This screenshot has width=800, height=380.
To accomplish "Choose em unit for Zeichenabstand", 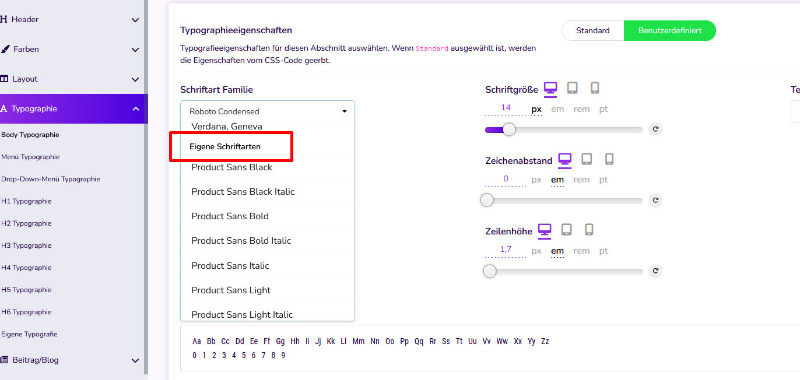I will point(558,180).
